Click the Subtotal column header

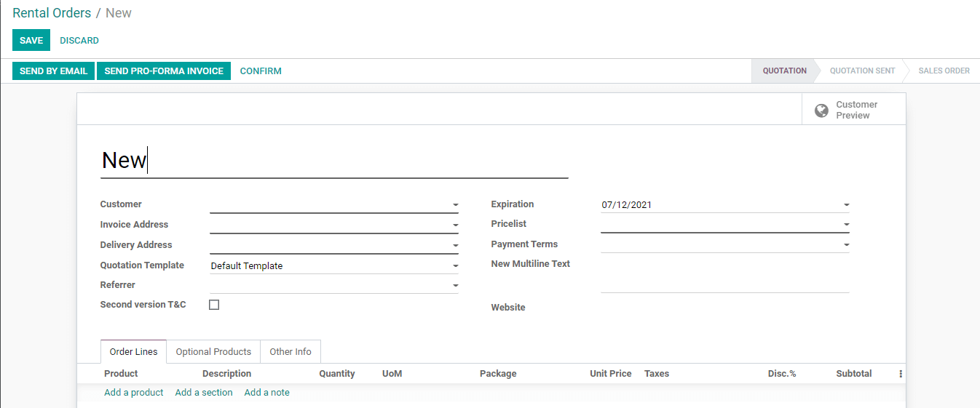point(854,374)
